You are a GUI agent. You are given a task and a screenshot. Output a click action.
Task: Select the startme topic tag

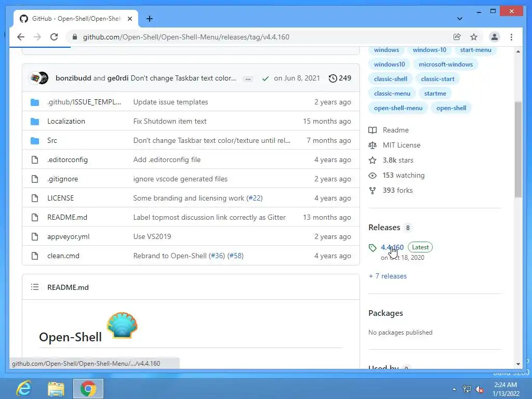435,94
